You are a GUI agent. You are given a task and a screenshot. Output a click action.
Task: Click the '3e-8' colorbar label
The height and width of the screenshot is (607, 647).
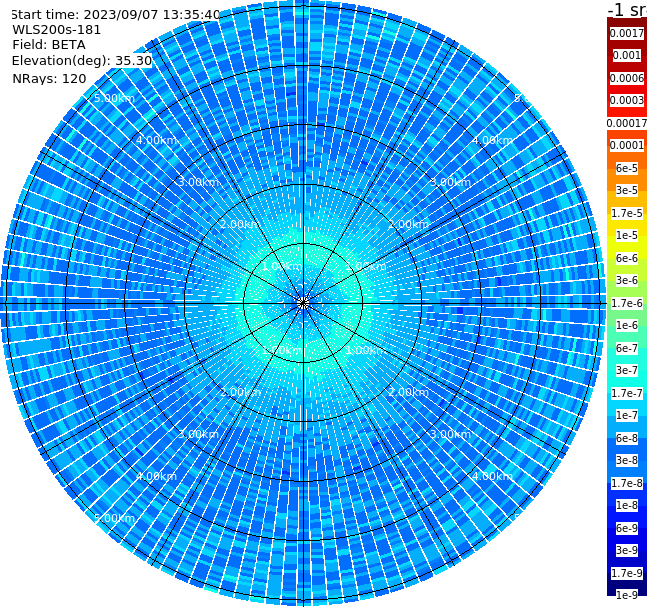click(x=627, y=460)
